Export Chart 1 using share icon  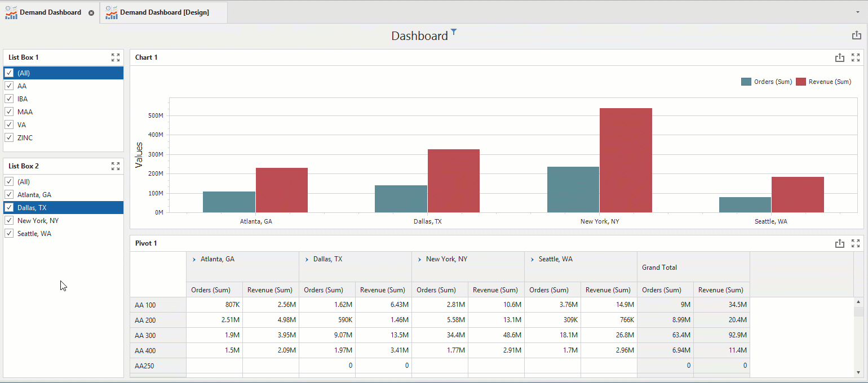840,57
